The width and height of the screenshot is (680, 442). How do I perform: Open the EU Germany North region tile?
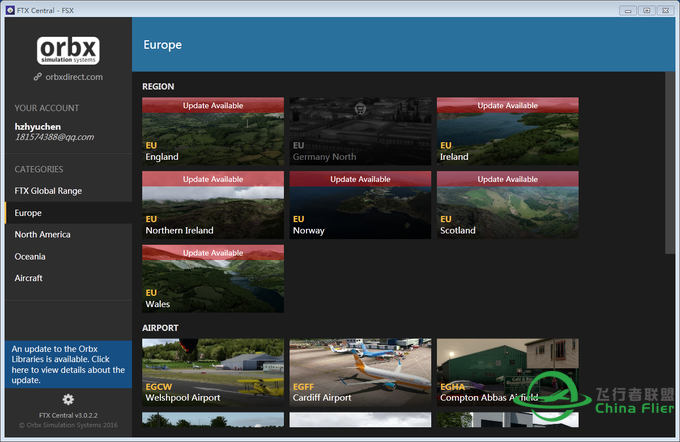coord(360,131)
